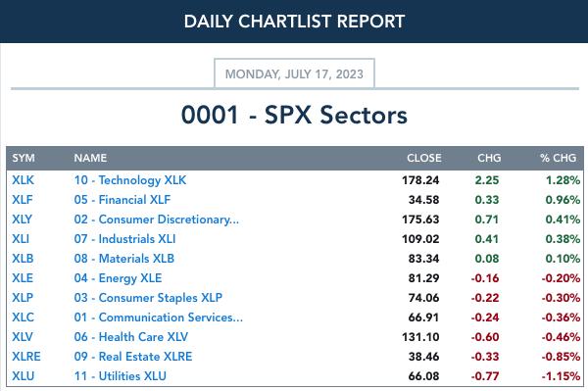Open 11 - Utilities XLU chart
Image resolution: width=588 pixels, height=391 pixels.
(x=120, y=376)
